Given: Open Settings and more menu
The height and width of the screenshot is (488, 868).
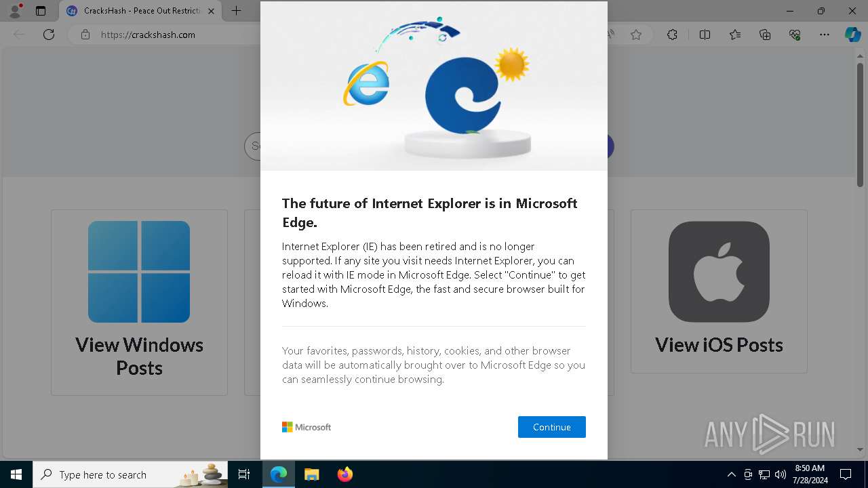Looking at the screenshot, I should point(825,35).
